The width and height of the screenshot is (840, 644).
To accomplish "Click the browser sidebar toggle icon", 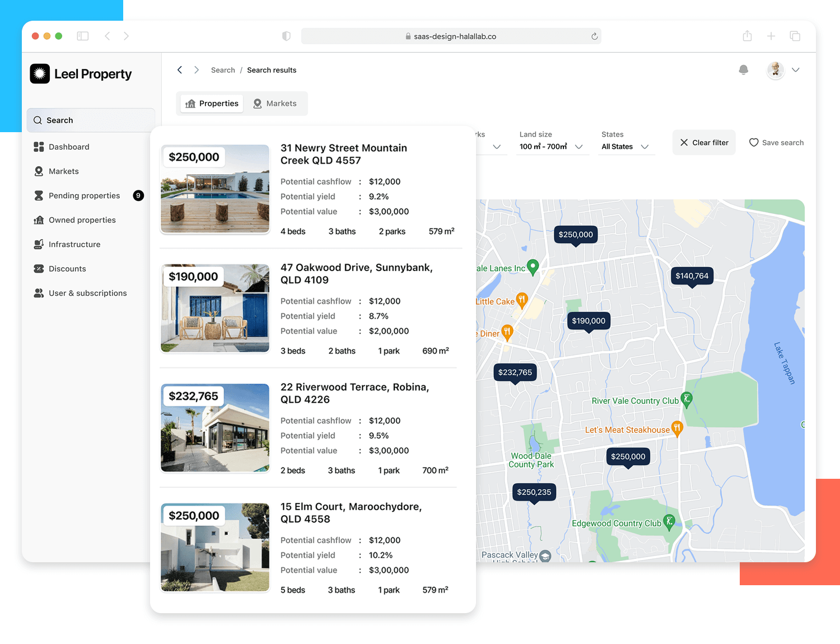I will [x=83, y=36].
